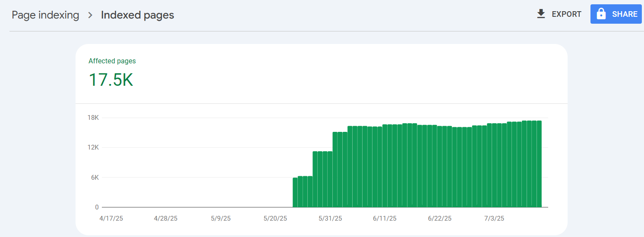644x237 pixels.
Task: Click the rightmost green bar in chart
Action: [539, 164]
